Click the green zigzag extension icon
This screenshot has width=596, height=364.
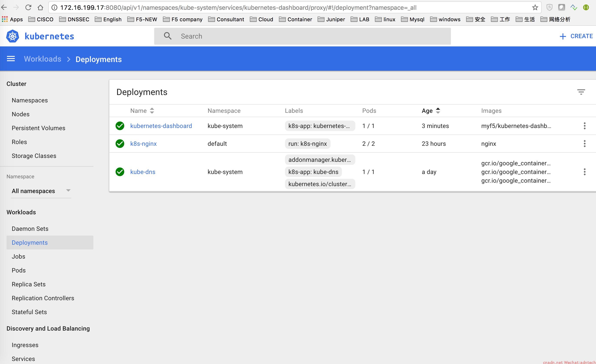coord(574,8)
